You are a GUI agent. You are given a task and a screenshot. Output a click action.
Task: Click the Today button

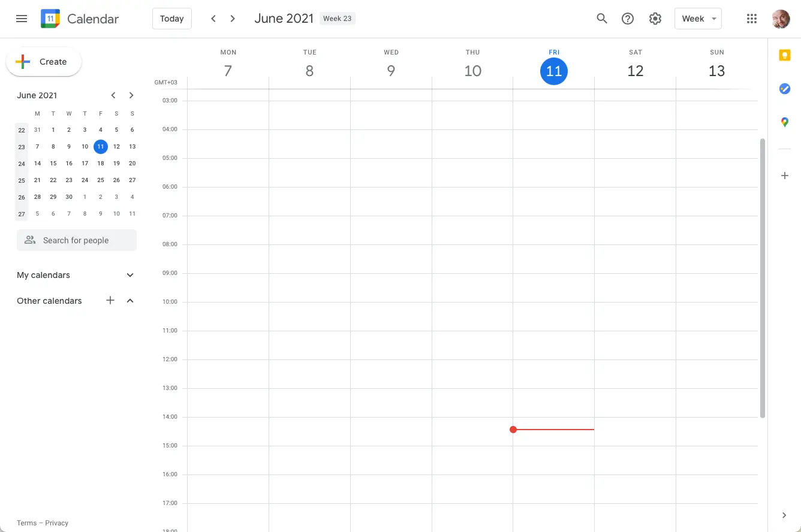pyautogui.click(x=171, y=19)
